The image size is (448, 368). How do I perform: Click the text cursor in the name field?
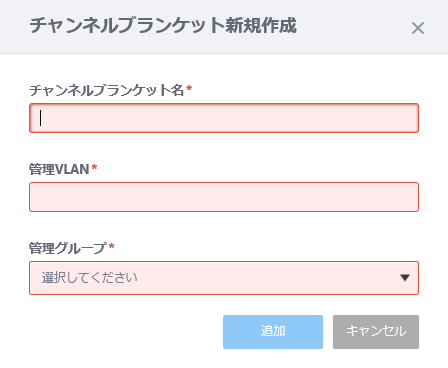pyautogui.click(x=41, y=118)
